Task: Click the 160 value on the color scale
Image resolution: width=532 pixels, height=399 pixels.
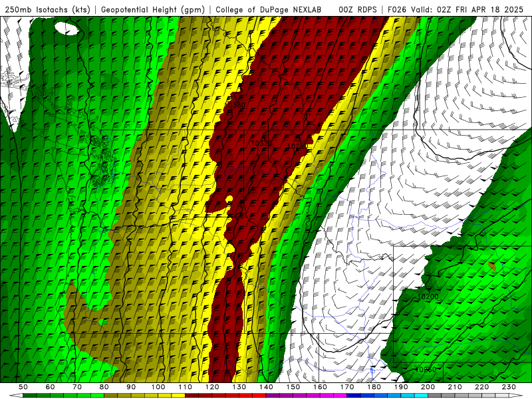Action: pos(320,387)
